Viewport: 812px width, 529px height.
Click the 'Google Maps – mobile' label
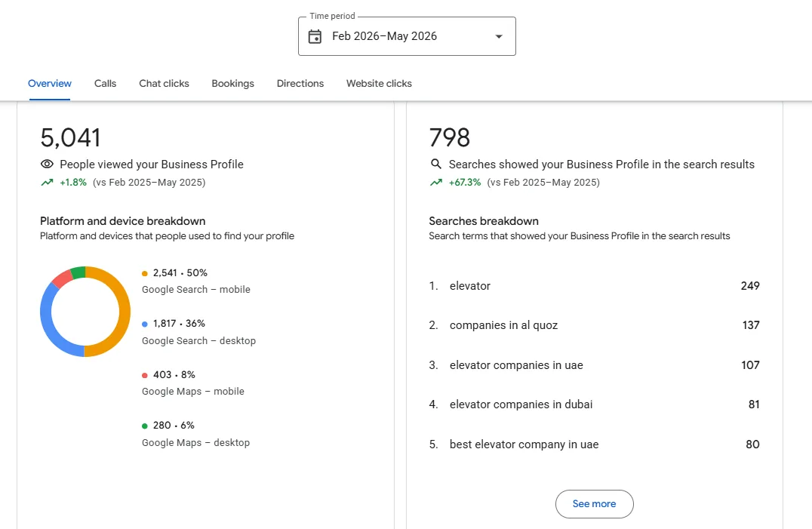tap(193, 392)
